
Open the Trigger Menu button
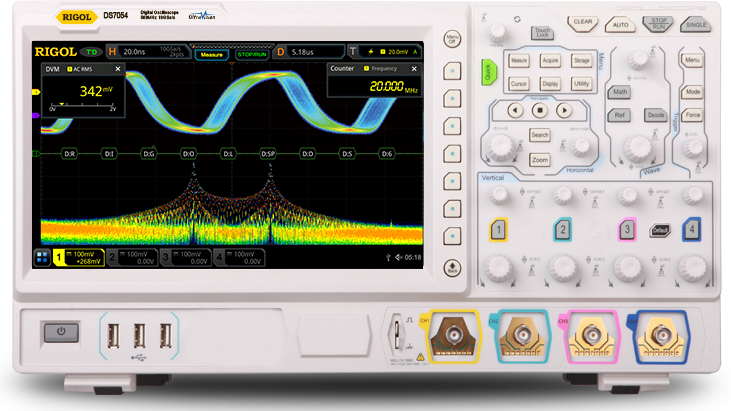[x=692, y=60]
